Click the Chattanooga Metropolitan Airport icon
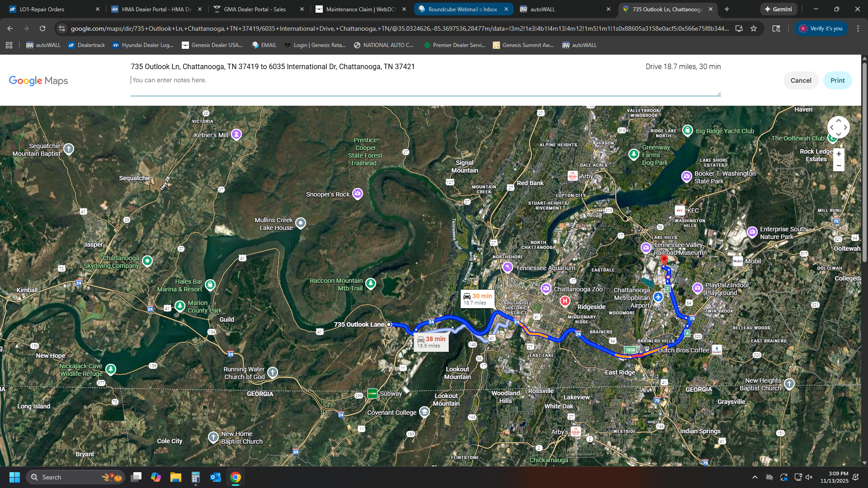The height and width of the screenshot is (488, 868). point(658,297)
